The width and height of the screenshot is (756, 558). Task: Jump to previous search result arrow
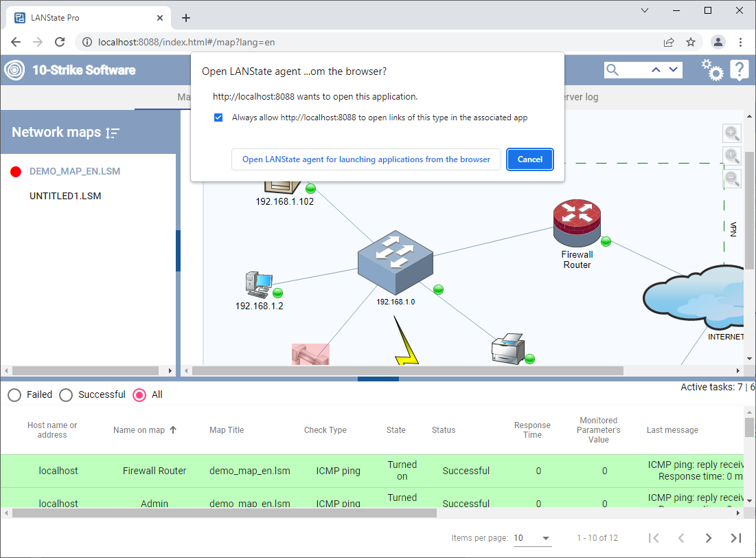point(656,69)
